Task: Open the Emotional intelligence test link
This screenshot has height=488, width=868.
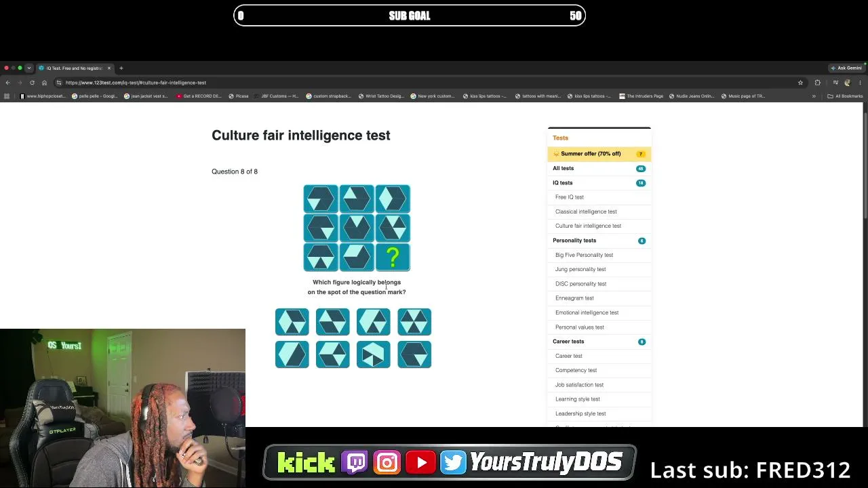Action: pyautogui.click(x=587, y=312)
